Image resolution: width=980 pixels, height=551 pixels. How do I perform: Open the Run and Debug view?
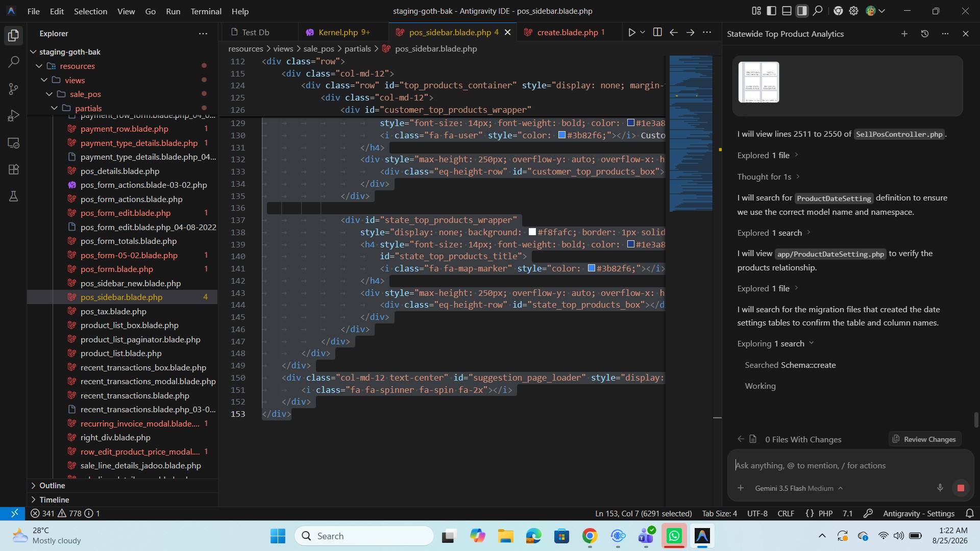(x=14, y=116)
